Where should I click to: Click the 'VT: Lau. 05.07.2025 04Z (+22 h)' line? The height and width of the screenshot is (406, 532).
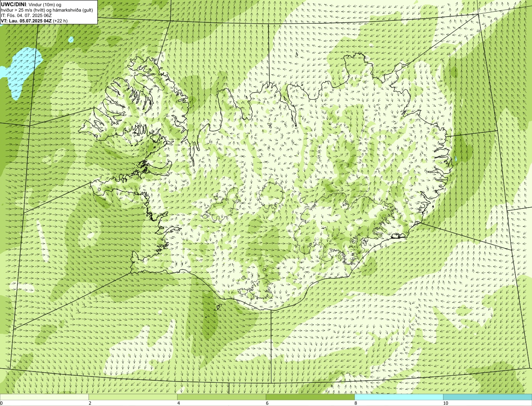tap(34, 20)
